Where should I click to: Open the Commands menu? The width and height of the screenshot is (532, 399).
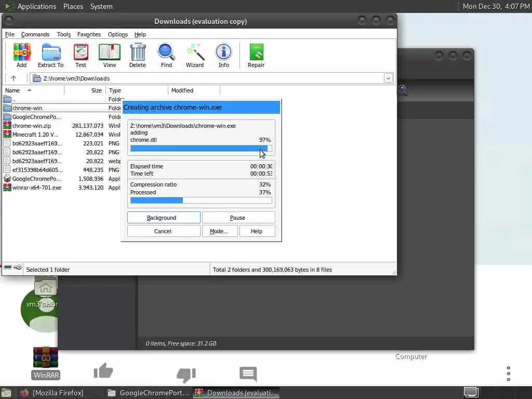[35, 34]
